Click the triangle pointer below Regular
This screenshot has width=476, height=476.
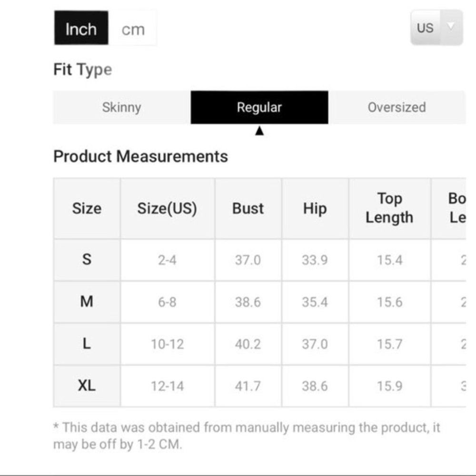[x=259, y=131]
